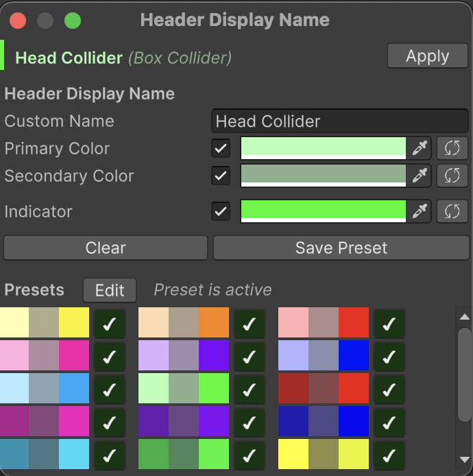Open preset editing with Edit button

(110, 290)
